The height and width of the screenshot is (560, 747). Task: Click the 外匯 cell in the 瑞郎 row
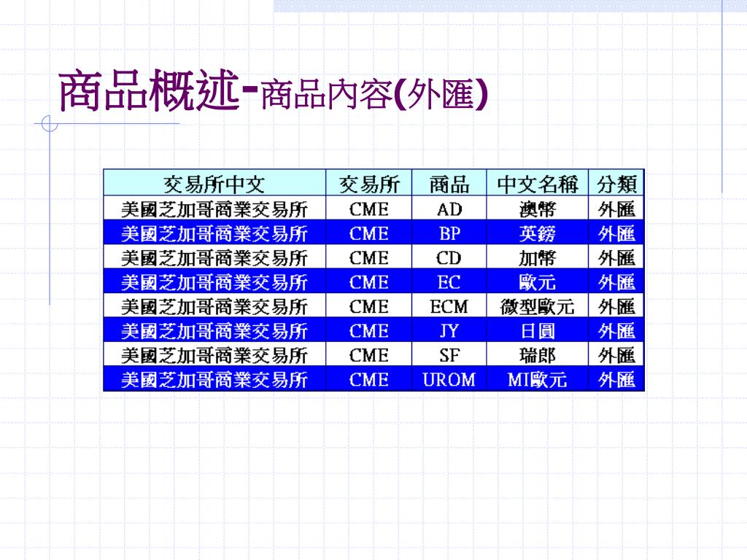coord(616,354)
